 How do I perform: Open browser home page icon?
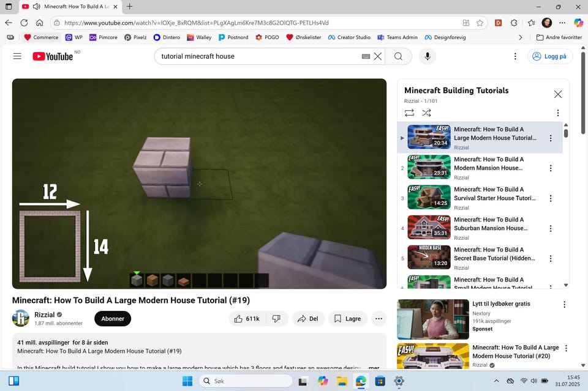pos(39,23)
